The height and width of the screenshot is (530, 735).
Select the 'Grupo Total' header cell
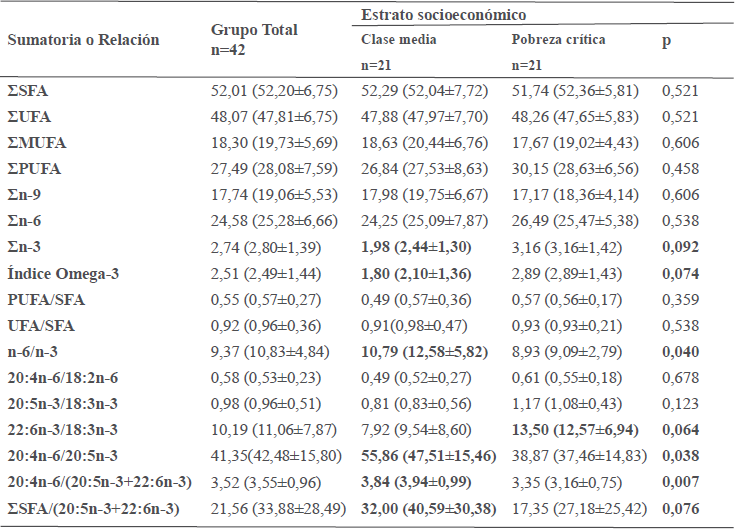coord(255,30)
